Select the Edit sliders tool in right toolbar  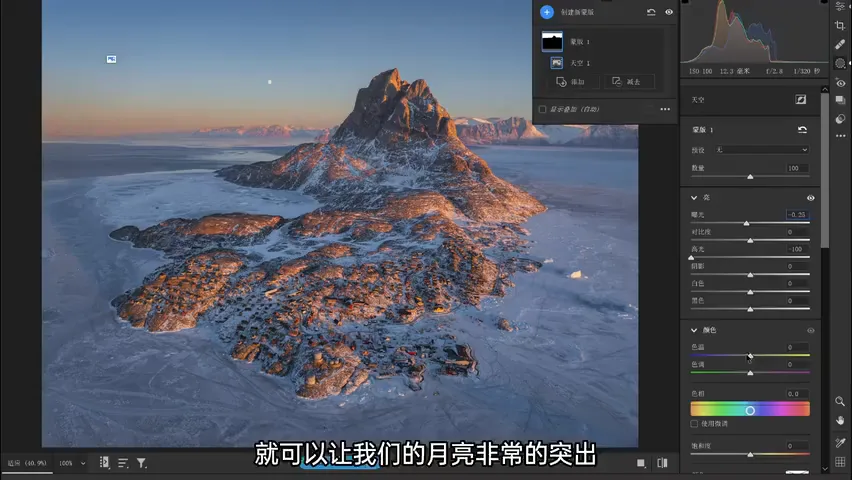coord(840,6)
